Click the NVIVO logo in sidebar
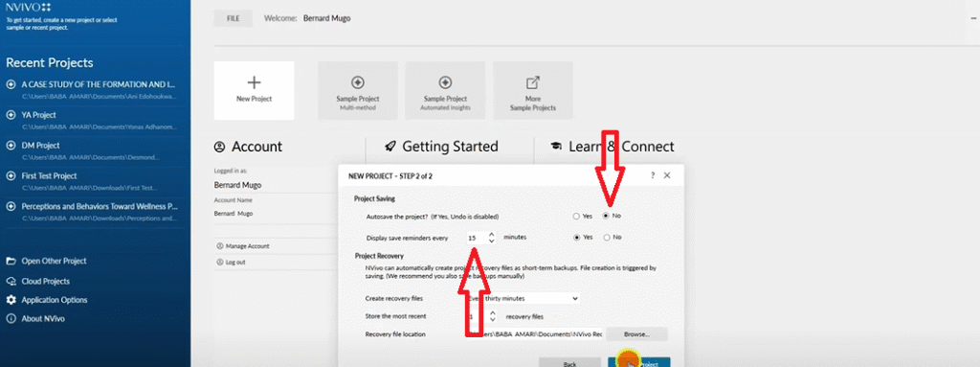 tap(29, 7)
